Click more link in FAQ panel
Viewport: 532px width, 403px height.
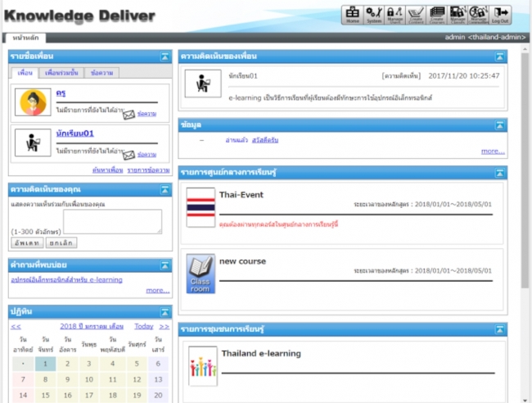tap(158, 291)
